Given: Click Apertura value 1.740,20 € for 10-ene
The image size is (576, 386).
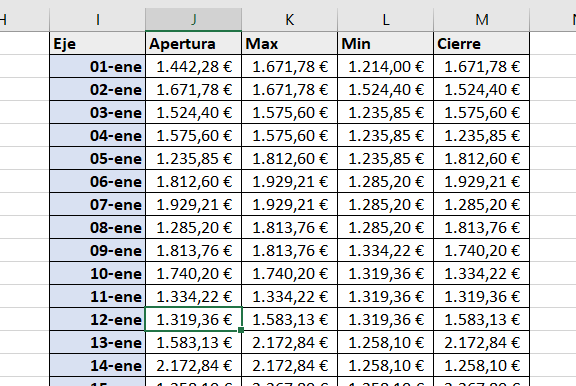Looking at the screenshot, I should (x=194, y=274).
